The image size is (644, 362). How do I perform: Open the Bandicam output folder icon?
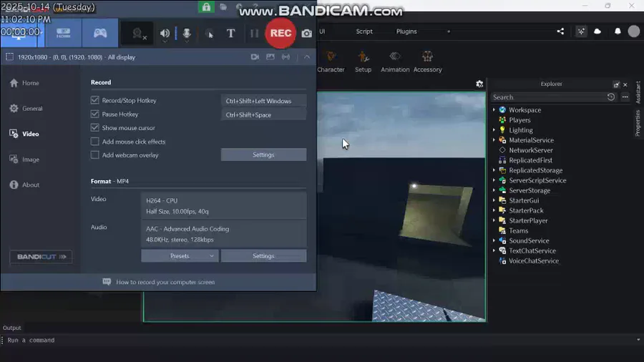223,7
